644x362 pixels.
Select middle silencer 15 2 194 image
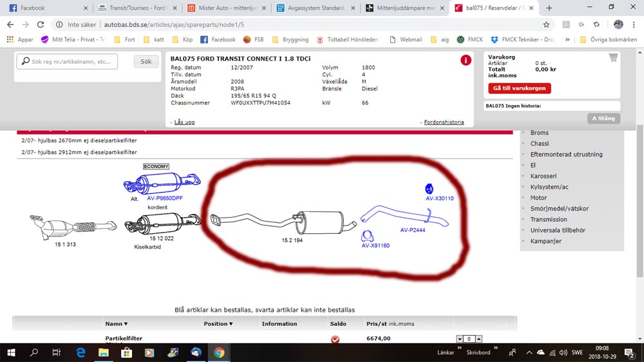pos(283,223)
